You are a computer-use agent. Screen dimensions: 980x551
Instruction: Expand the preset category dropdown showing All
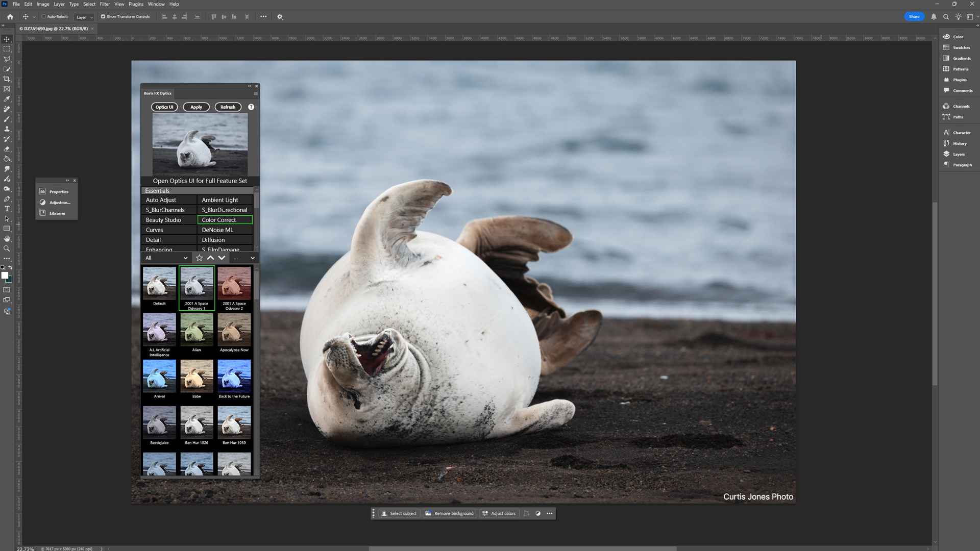166,258
